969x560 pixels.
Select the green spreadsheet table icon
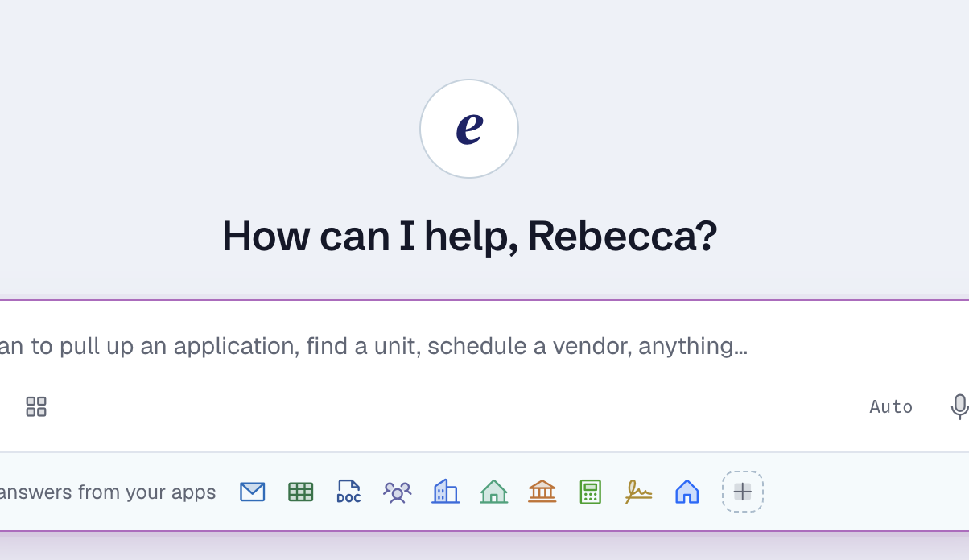pyautogui.click(x=301, y=492)
